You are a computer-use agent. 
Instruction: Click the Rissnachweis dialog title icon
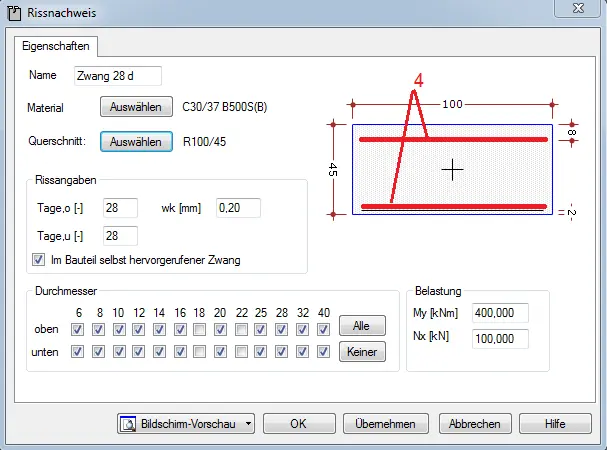14,14
